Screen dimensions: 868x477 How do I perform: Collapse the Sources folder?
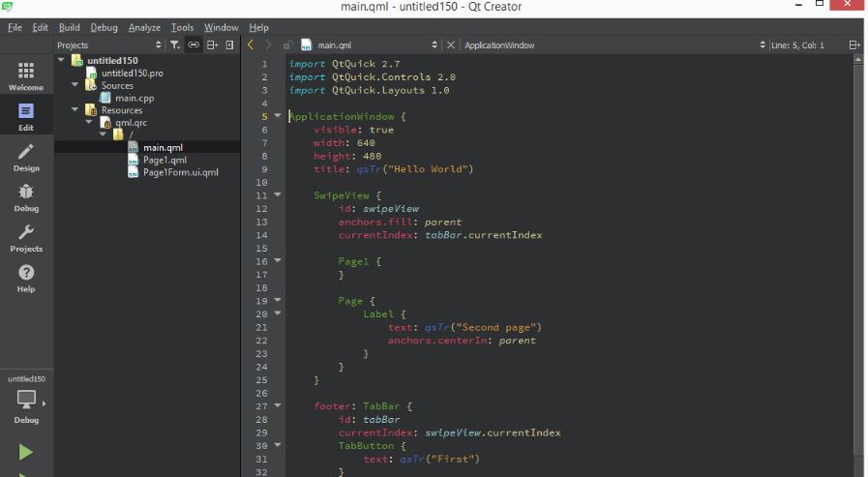pos(75,85)
